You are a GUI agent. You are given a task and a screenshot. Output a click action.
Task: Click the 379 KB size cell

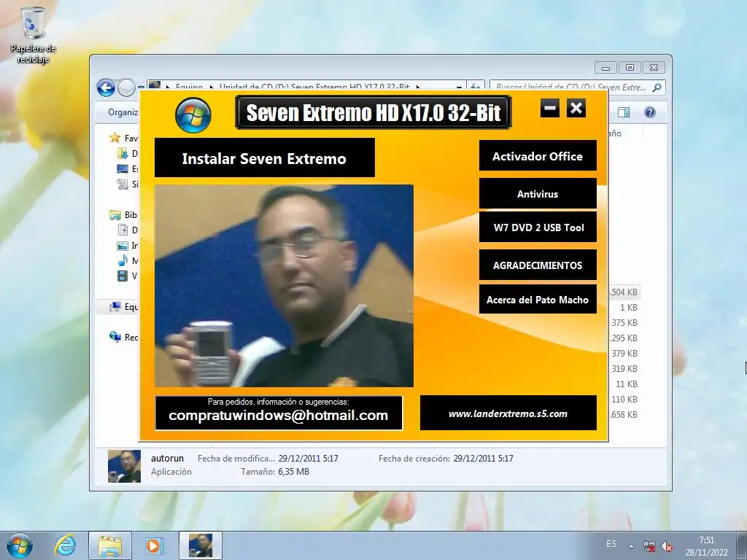point(624,354)
